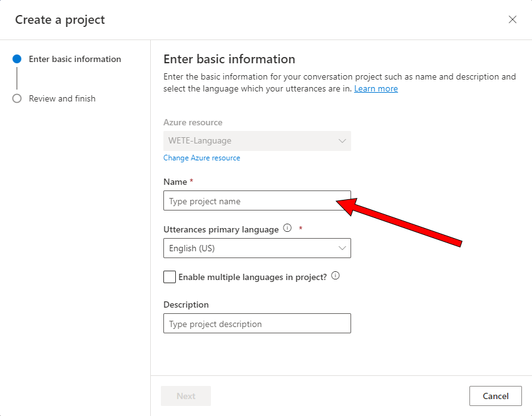Focus the project Description input field
532x416 pixels.
257,323
